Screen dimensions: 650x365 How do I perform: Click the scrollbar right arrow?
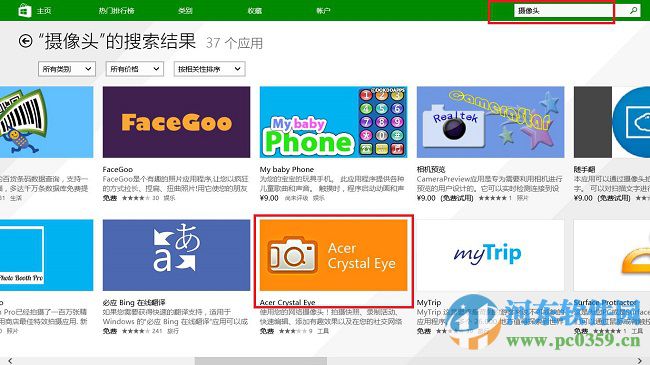(x=640, y=361)
